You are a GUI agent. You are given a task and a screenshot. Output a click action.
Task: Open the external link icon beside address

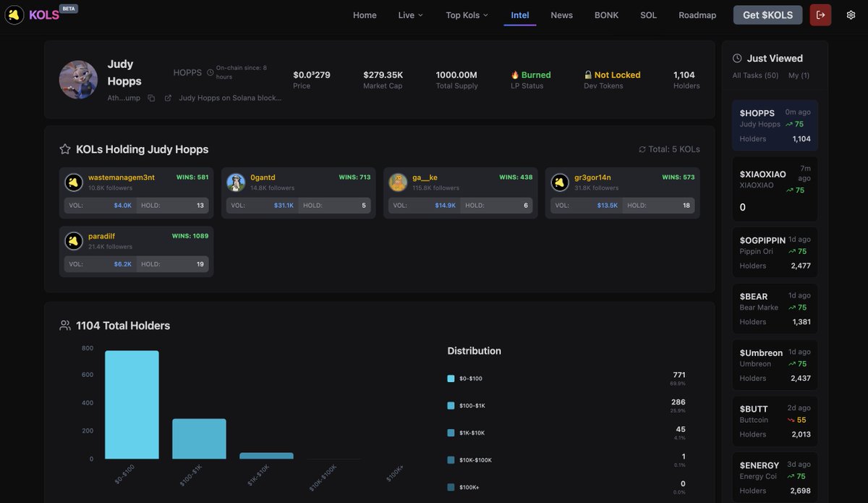(x=169, y=98)
